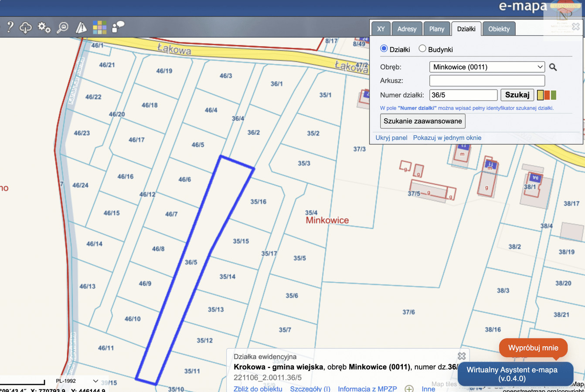This screenshot has height=392, width=585.
Task: Click Pokazuj w jednym oknie link
Action: click(x=447, y=138)
